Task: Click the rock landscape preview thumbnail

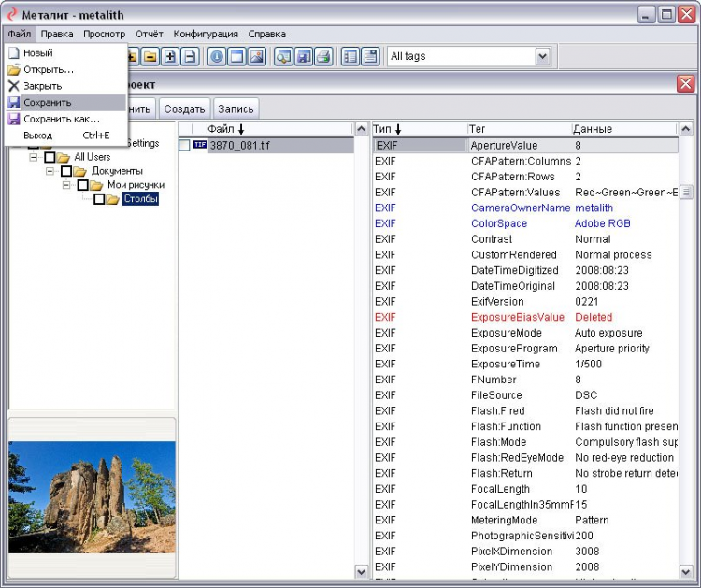Action: (x=92, y=496)
